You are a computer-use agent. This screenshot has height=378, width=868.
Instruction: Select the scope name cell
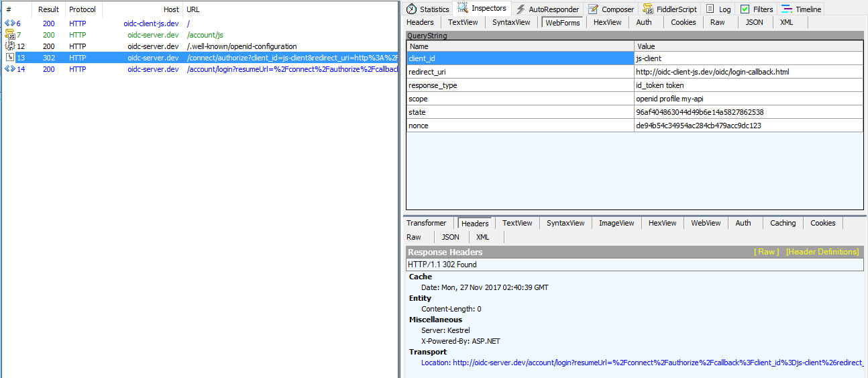pyautogui.click(x=520, y=99)
